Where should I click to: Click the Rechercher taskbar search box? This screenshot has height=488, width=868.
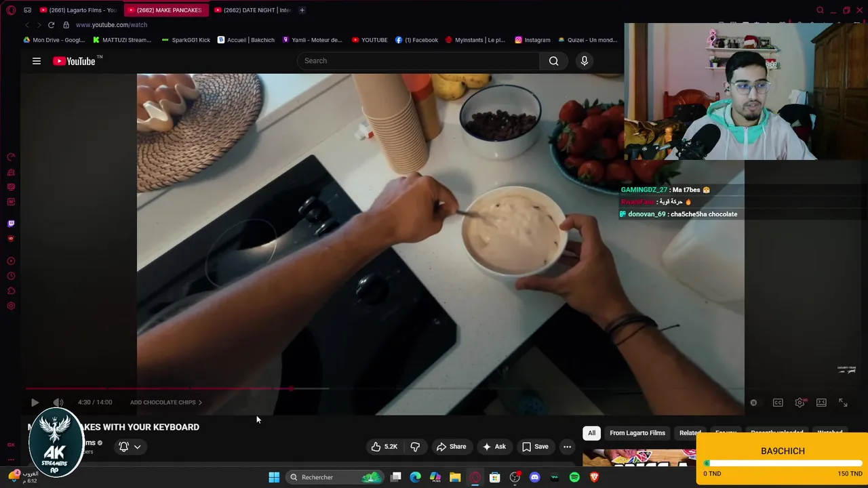[x=335, y=477]
